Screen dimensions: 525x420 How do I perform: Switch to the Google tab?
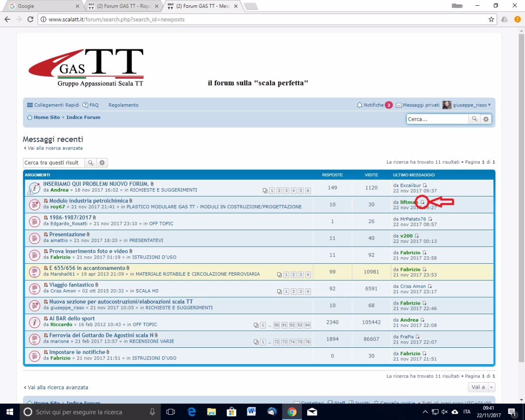tap(42, 6)
